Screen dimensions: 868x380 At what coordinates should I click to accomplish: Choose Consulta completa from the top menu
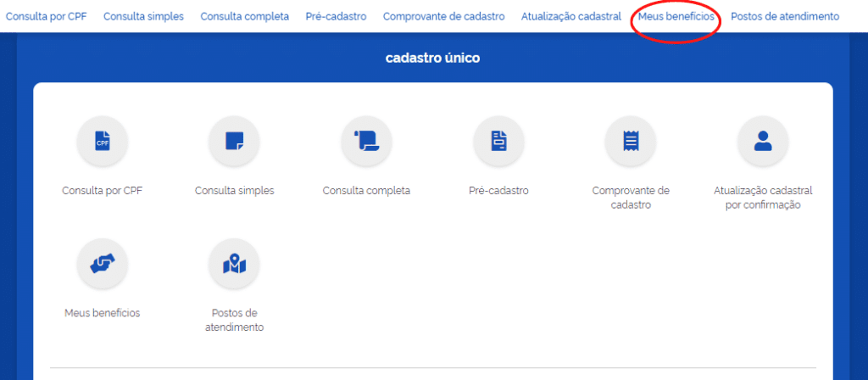244,16
